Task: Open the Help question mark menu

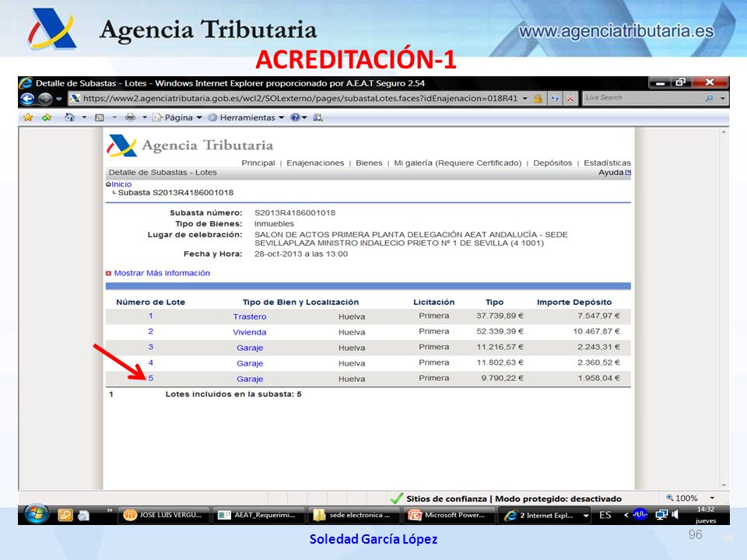Action: point(298,117)
